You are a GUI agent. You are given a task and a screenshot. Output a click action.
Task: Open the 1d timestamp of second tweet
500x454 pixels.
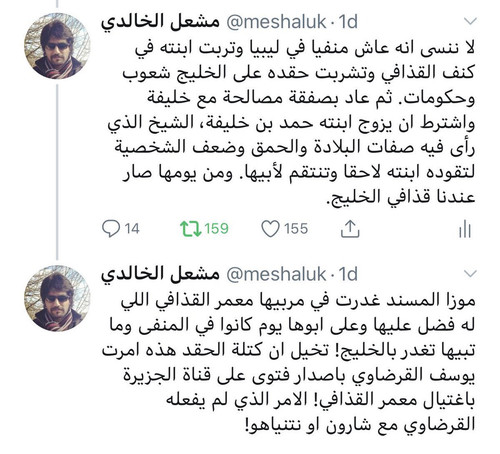pyautogui.click(x=348, y=274)
